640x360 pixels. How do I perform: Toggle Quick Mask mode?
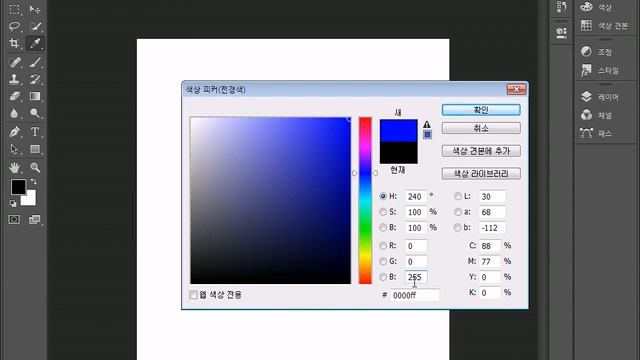[14, 220]
